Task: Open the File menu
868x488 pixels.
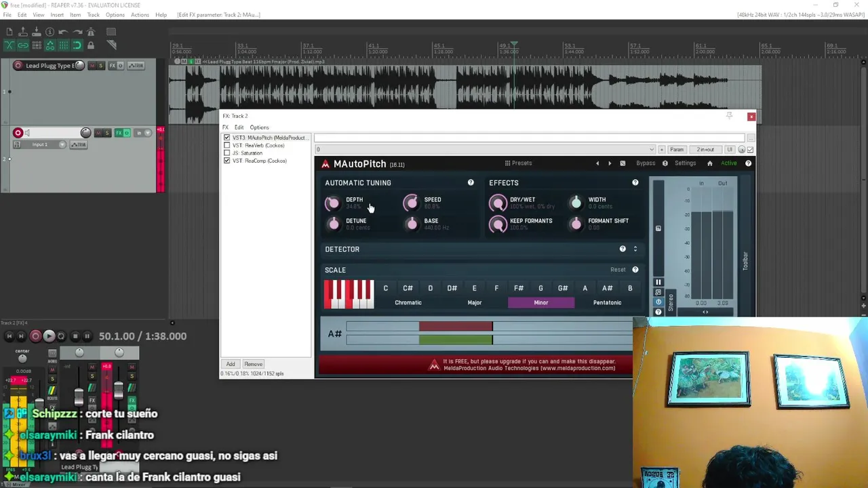Action: (x=7, y=15)
